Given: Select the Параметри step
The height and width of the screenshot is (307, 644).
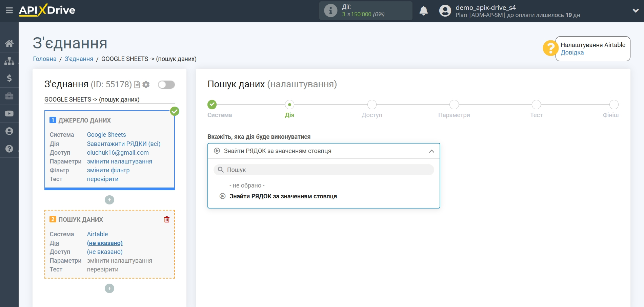Looking at the screenshot, I should coord(454,105).
